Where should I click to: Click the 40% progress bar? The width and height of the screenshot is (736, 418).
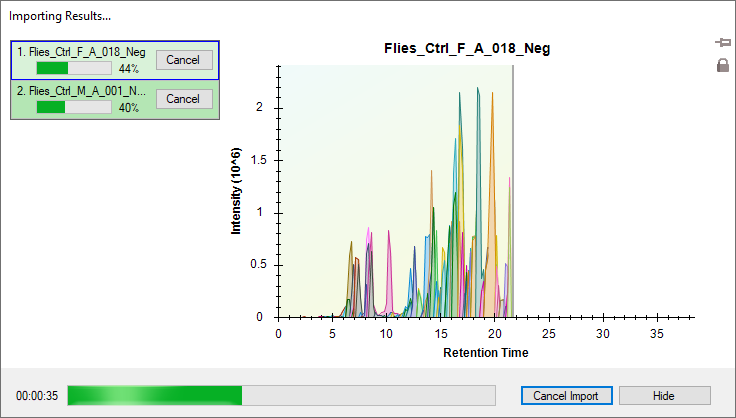[74, 107]
